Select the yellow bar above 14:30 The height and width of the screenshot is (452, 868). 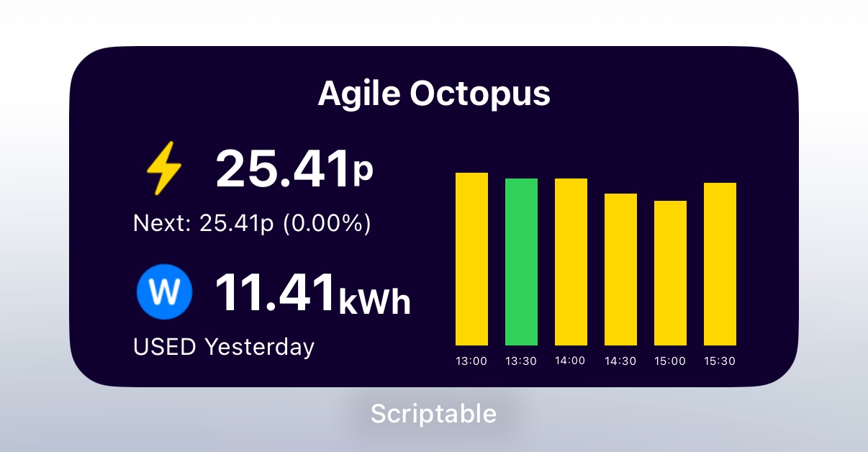coord(621,269)
